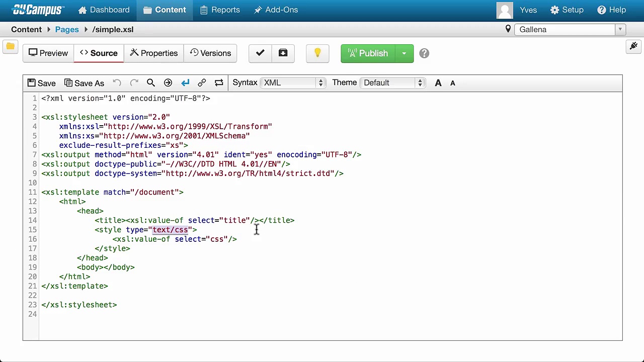The image size is (644, 362).
Task: Click the lightbulb check-in icon
Action: tap(317, 53)
